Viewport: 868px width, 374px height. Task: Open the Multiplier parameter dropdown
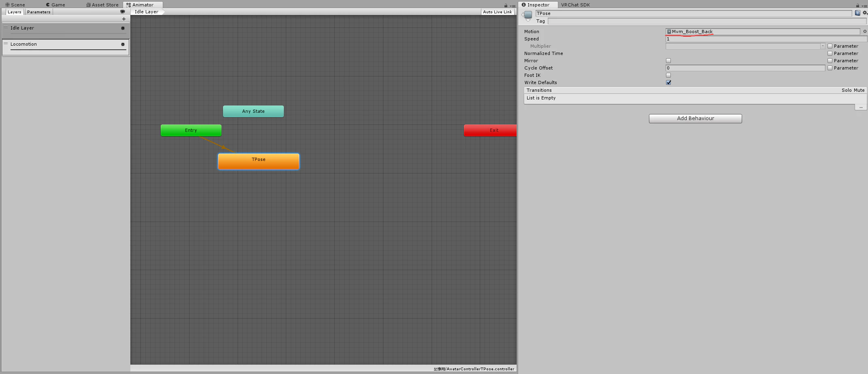pyautogui.click(x=745, y=46)
